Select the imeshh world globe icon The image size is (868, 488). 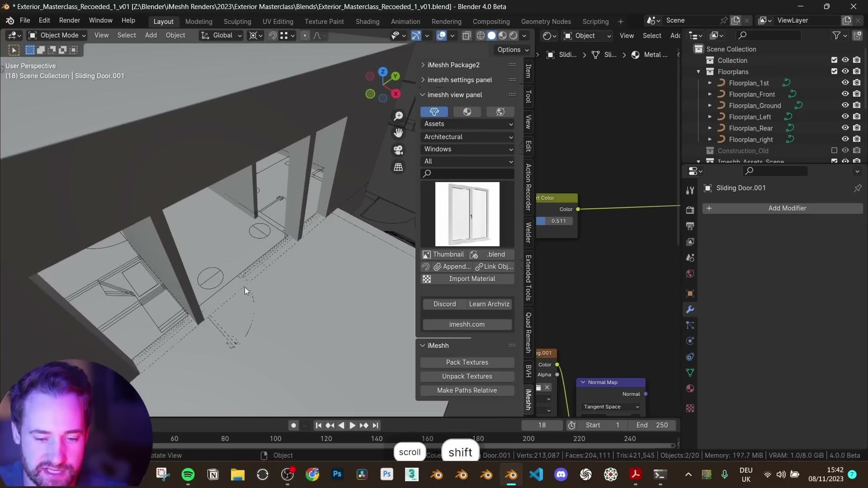click(500, 112)
